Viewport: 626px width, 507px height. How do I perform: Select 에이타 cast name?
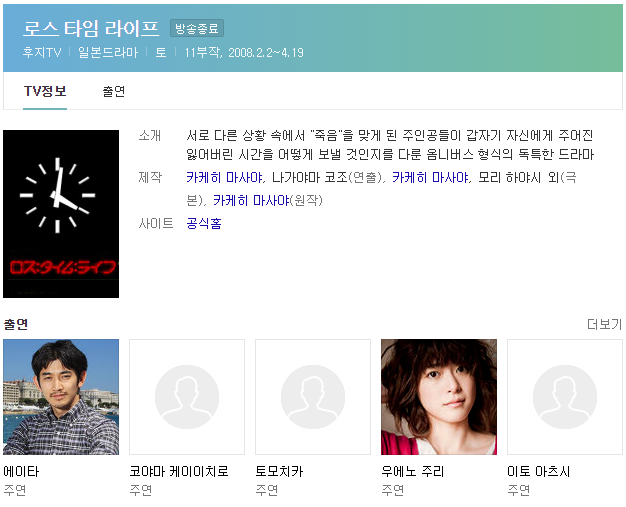21,471
